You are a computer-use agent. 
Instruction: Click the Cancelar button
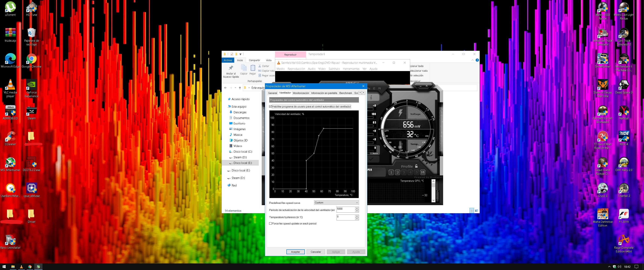316,252
